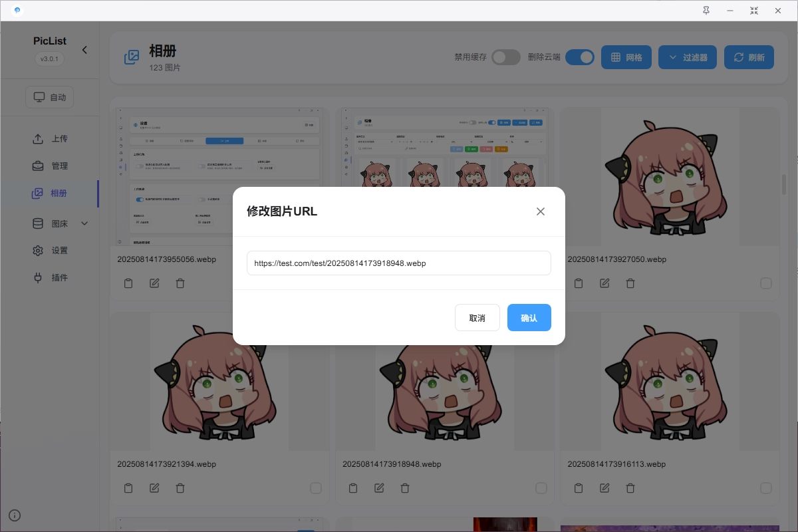
Task: Close the 修改图片URL dialog with X
Action: (541, 211)
